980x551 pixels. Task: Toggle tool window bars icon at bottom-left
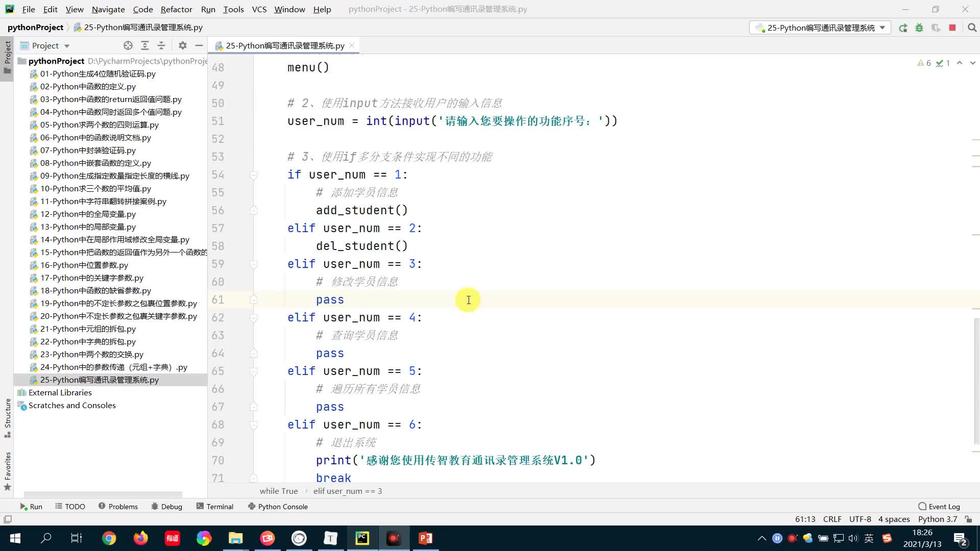tap(8, 519)
